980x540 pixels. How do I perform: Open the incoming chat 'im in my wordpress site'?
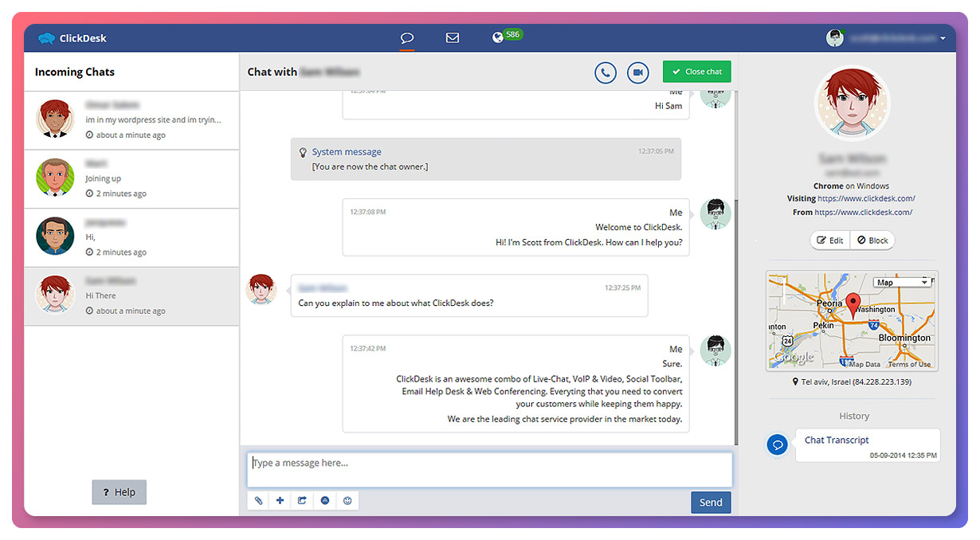pos(131,120)
